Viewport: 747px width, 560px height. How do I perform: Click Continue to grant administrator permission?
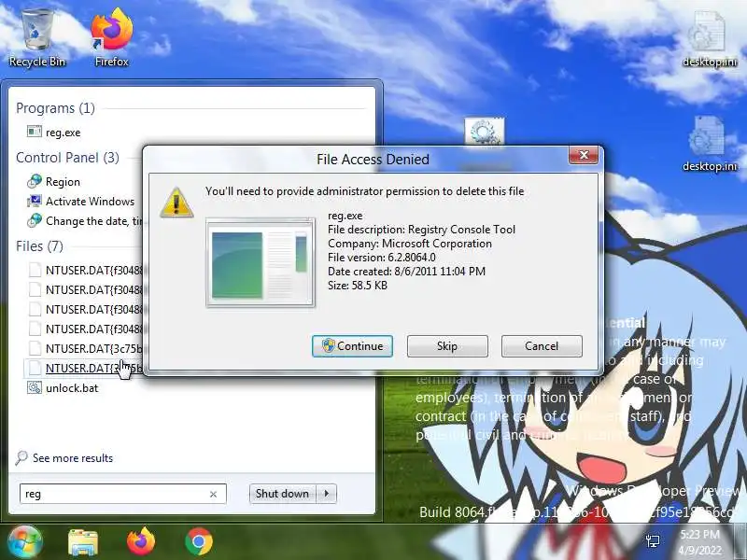[352, 345]
